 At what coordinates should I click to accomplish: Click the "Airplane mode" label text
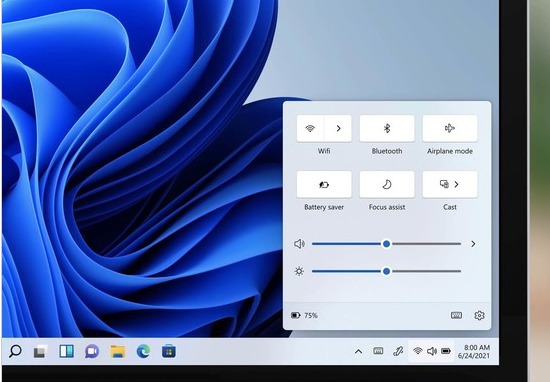(x=450, y=151)
